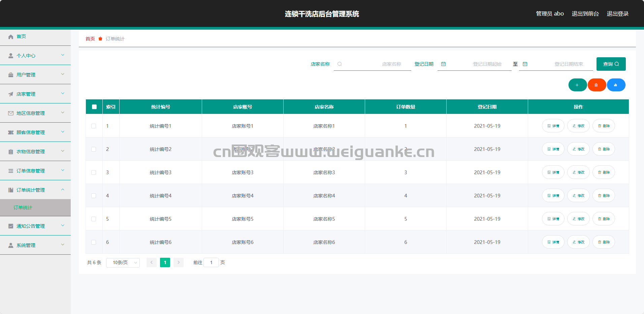Click 修改 for row 统计编号5
The width and height of the screenshot is (644, 314).
[x=578, y=219]
